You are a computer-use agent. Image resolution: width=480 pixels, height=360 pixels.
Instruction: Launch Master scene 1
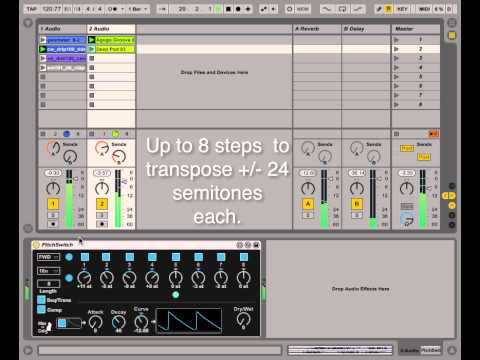point(396,40)
